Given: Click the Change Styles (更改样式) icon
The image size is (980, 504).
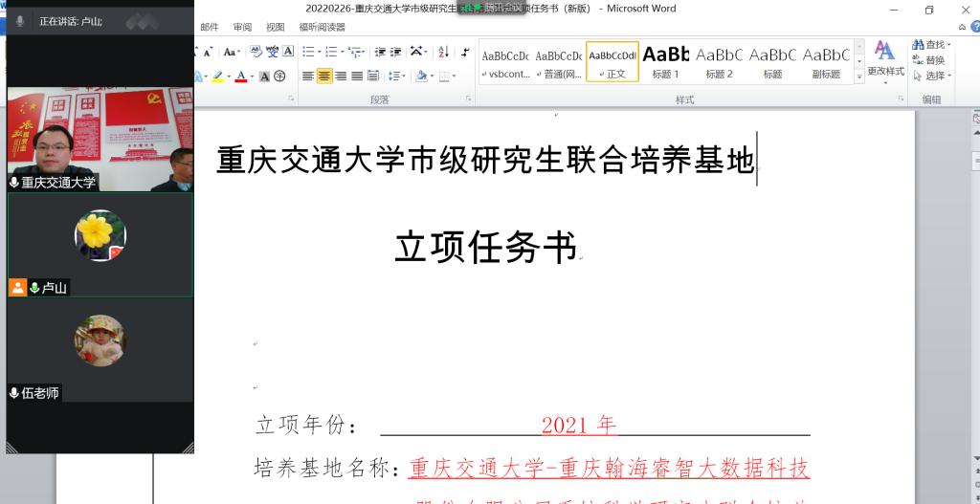Looking at the screenshot, I should coord(885,59).
